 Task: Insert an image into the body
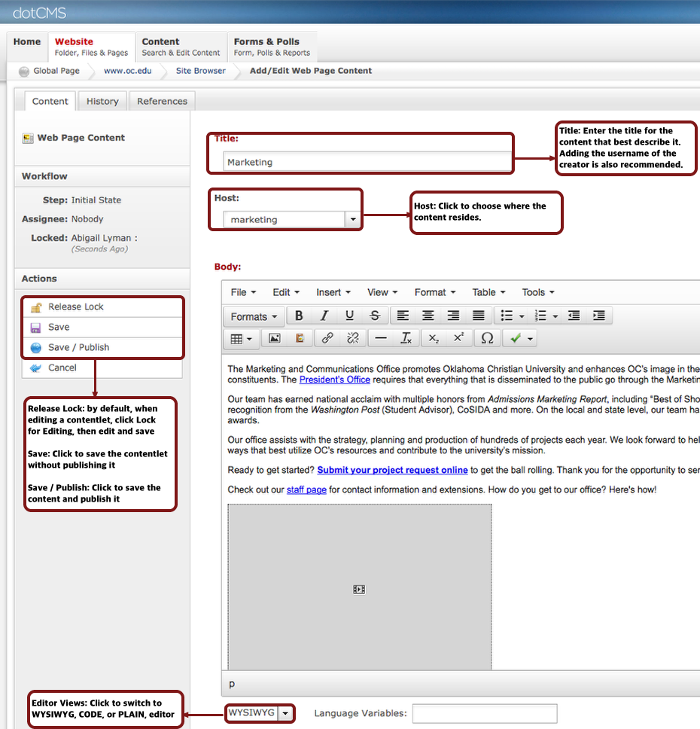(275, 338)
